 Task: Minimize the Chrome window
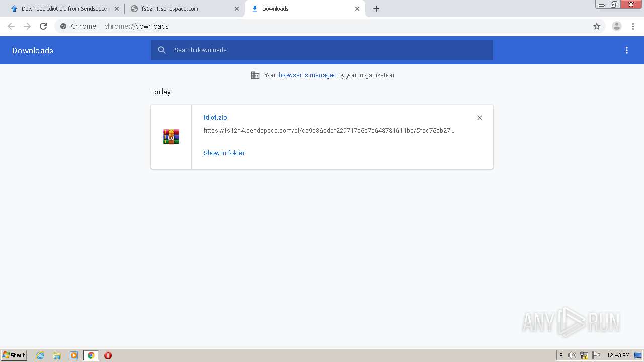point(602,5)
